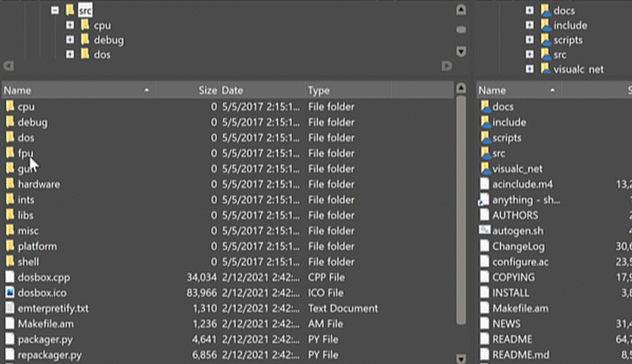Expand the src node in right tree
The width and height of the screenshot is (632, 364).
[530, 54]
